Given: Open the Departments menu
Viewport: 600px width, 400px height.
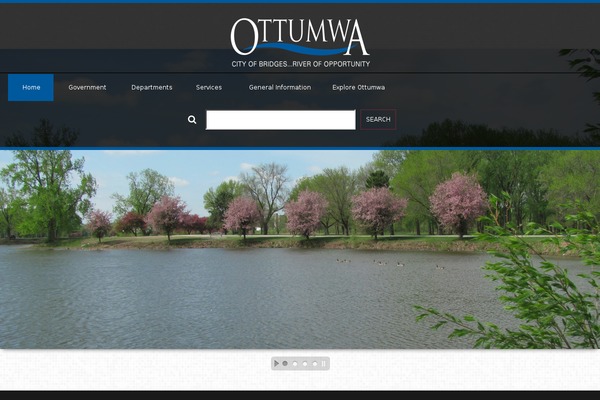Looking at the screenshot, I should point(152,87).
